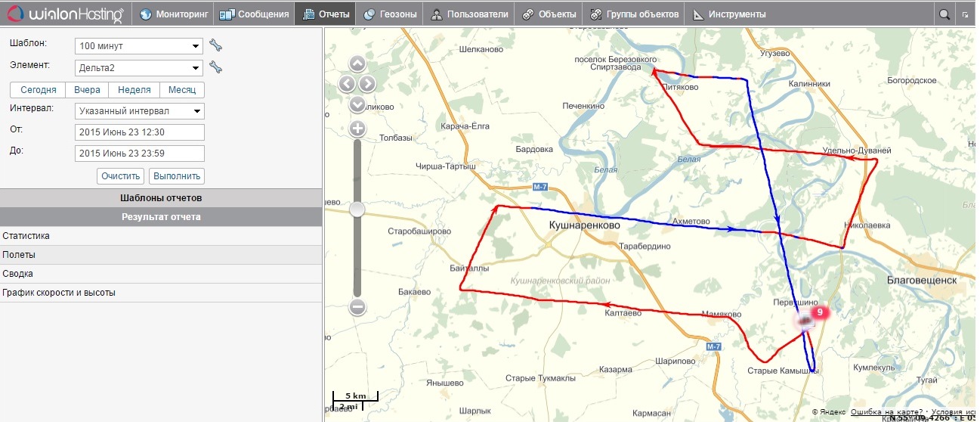Edit template via wrench icon beside Шаблон

coord(215,45)
